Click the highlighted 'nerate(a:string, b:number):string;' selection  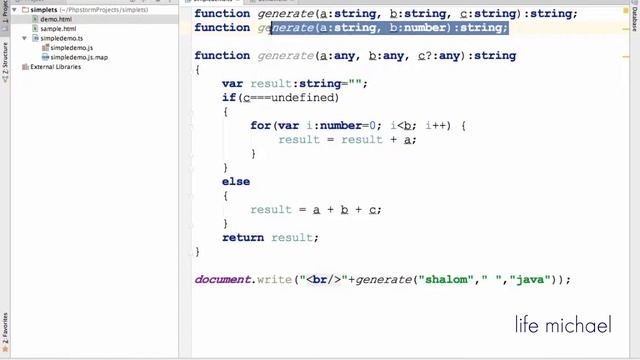click(x=390, y=27)
